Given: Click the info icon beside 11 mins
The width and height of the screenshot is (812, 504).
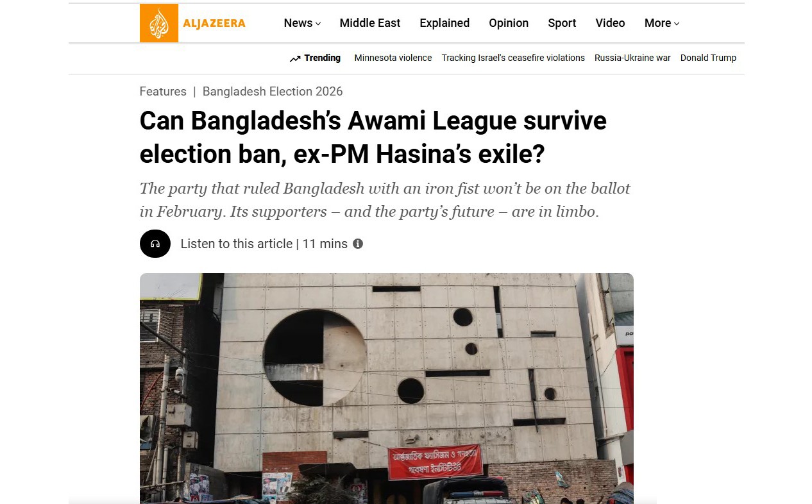Looking at the screenshot, I should (358, 244).
